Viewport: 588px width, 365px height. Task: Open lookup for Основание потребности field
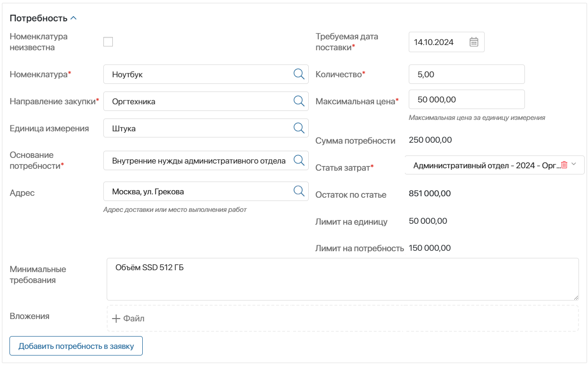(298, 160)
